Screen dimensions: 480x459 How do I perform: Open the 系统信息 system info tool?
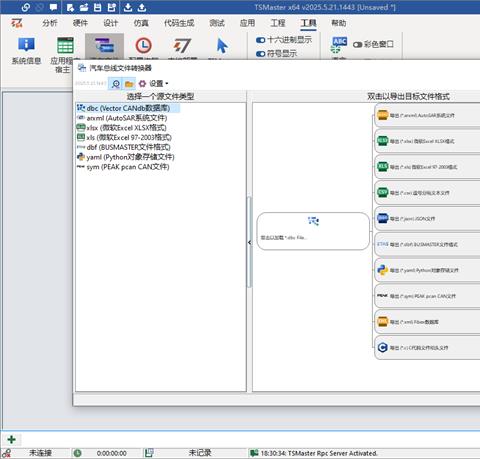(x=26, y=51)
